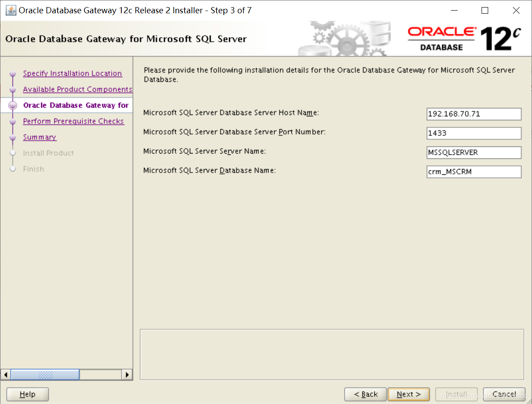Click the disabled Install button
Image resolution: width=532 pixels, height=404 pixels.
[x=456, y=394]
